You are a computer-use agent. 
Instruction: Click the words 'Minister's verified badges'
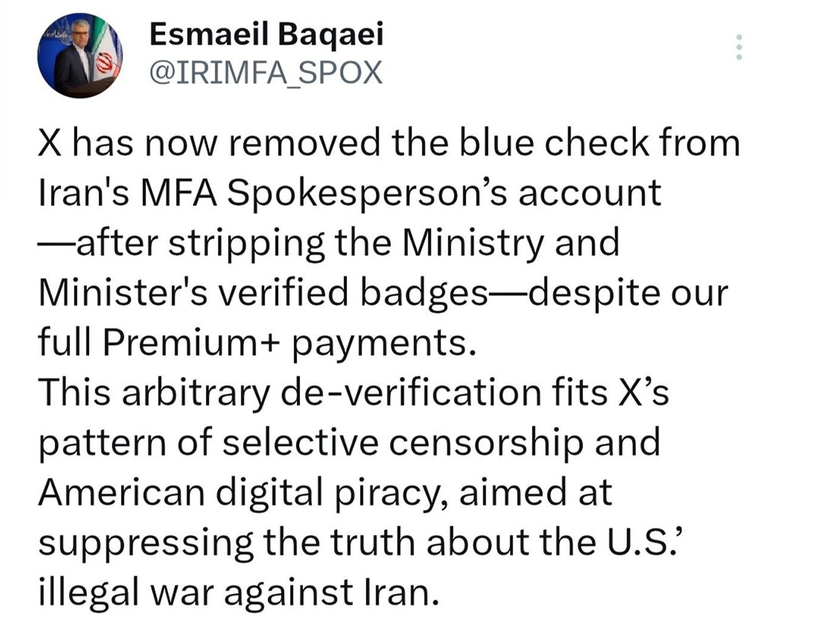(263, 293)
